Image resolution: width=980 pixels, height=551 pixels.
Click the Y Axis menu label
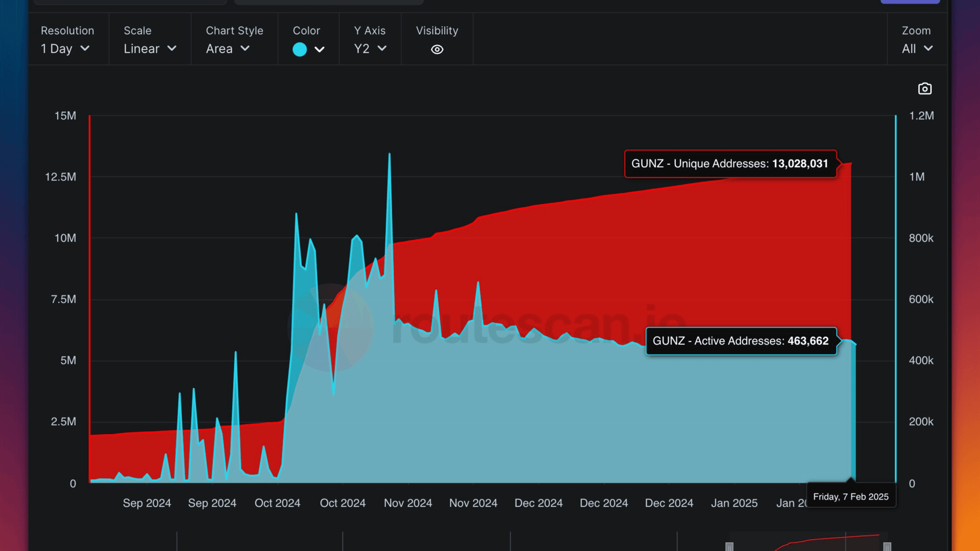click(370, 31)
